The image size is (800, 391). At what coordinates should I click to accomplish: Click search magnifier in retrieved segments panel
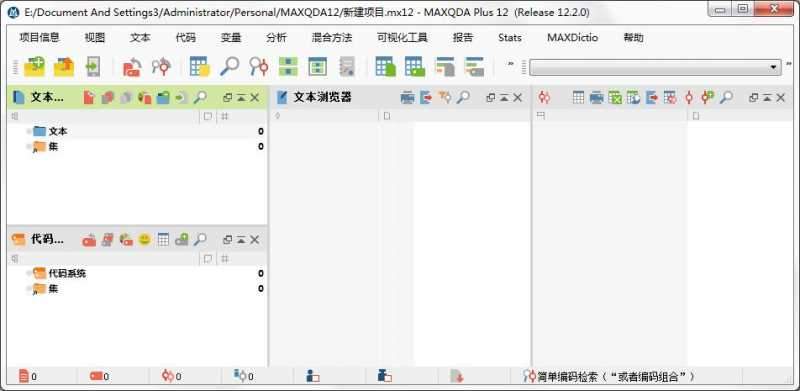tap(726, 97)
